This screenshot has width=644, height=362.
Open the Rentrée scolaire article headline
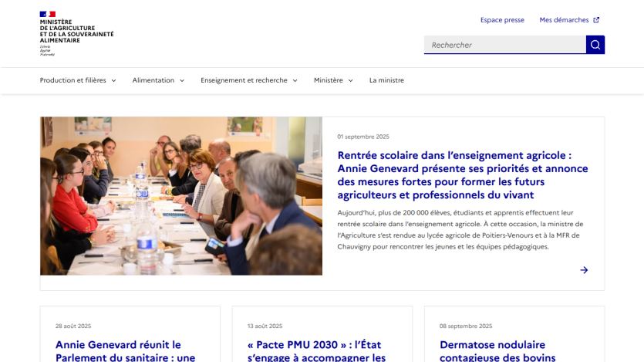(463, 175)
